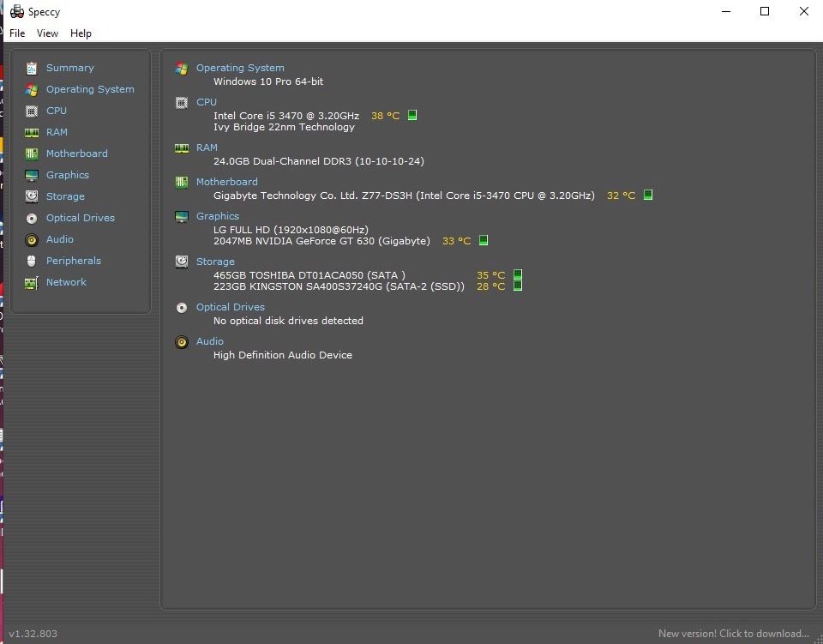Click the 'LG FULL HD (1920x1080@60Hz)' text
This screenshot has height=644, width=823.
tap(291, 229)
